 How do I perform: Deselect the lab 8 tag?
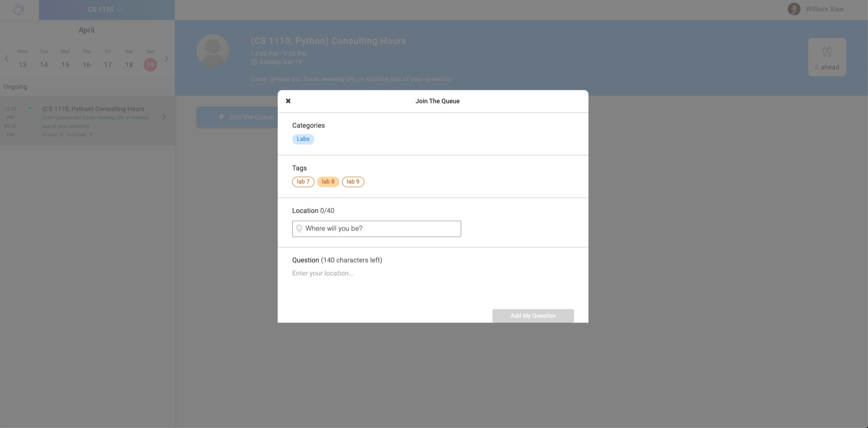pos(328,182)
